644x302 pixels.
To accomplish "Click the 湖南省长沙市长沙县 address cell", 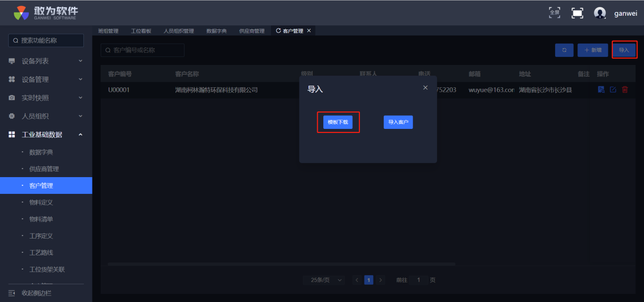I will tap(545, 90).
